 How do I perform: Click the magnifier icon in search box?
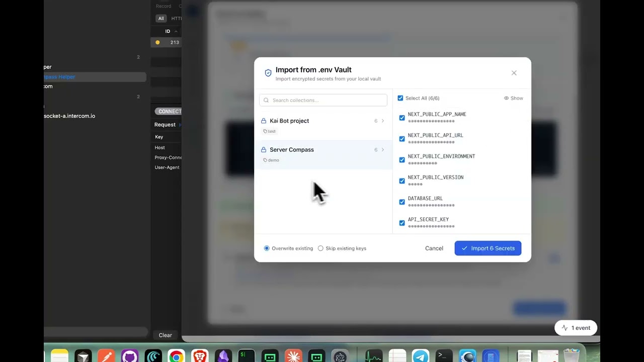(266, 100)
